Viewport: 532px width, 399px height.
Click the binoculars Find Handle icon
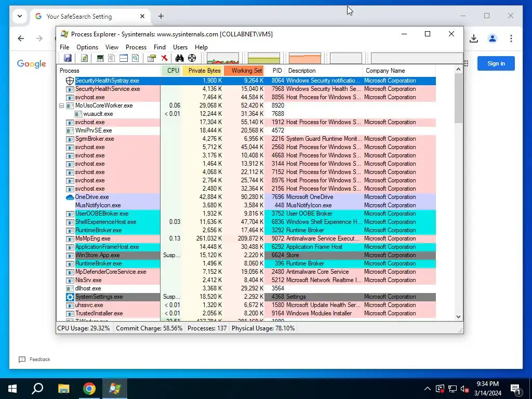coord(179,58)
